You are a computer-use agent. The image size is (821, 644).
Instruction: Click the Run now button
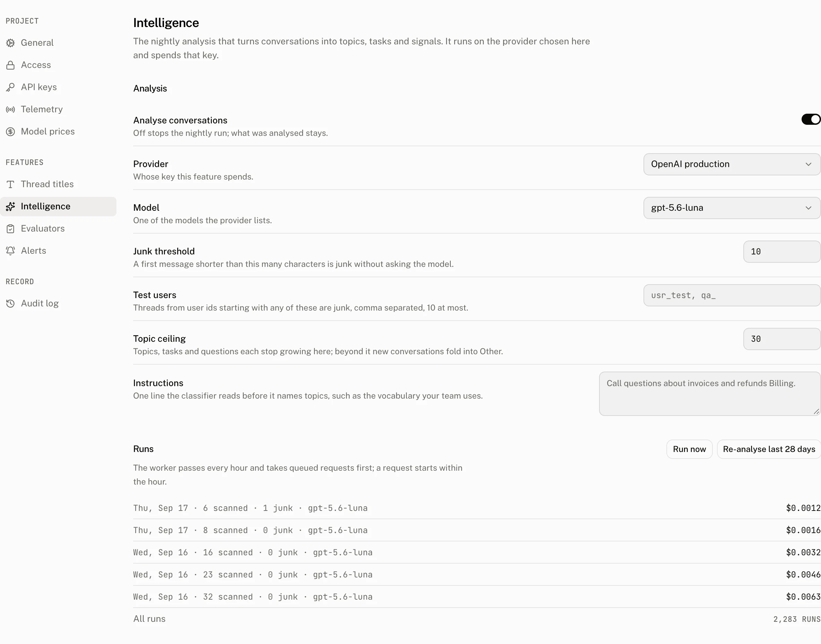point(689,450)
